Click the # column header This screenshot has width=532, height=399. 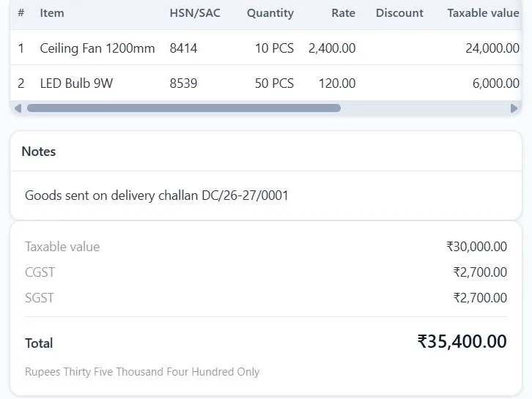click(21, 13)
